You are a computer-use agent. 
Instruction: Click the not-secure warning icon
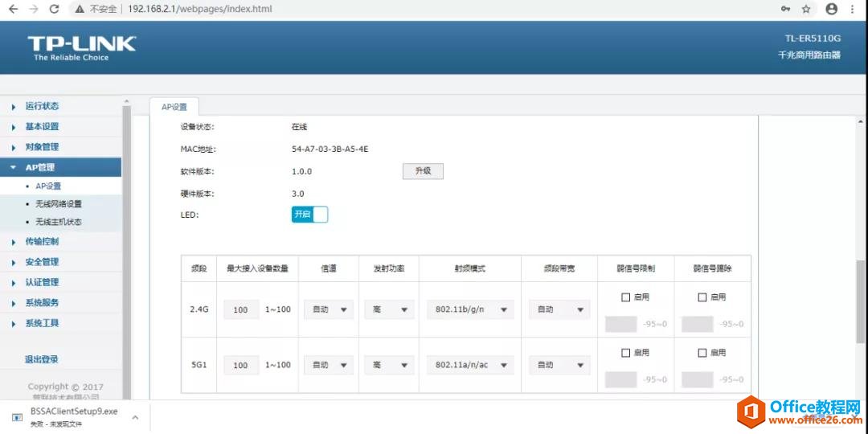tap(80, 9)
